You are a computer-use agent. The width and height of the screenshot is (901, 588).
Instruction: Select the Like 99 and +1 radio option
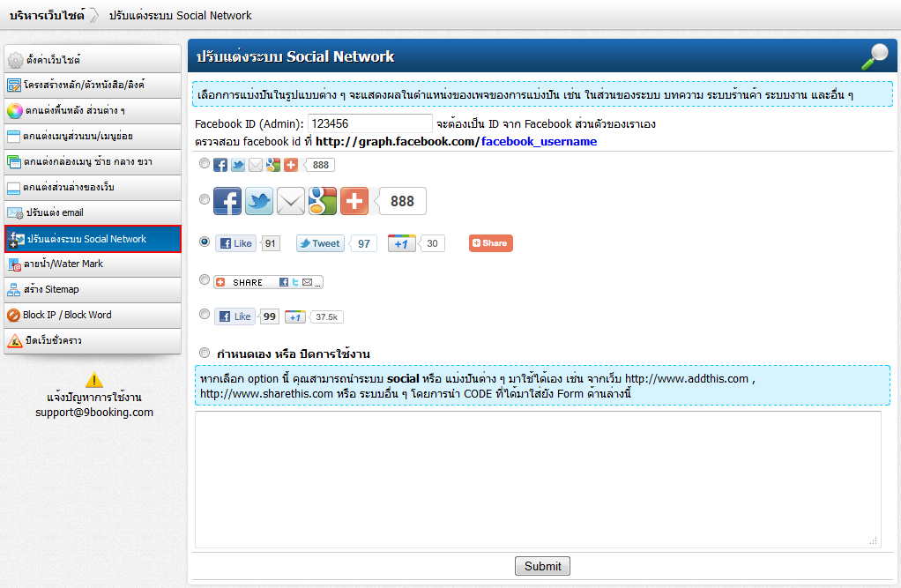(205, 314)
